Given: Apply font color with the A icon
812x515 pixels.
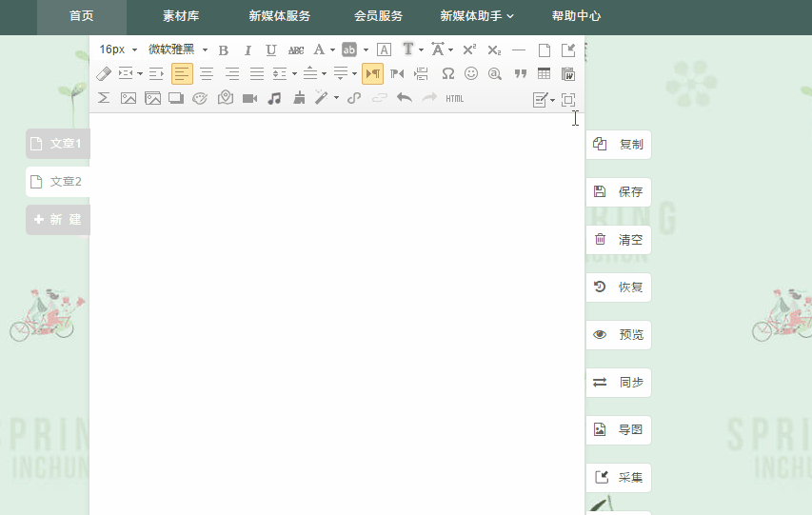Looking at the screenshot, I should click(319, 50).
